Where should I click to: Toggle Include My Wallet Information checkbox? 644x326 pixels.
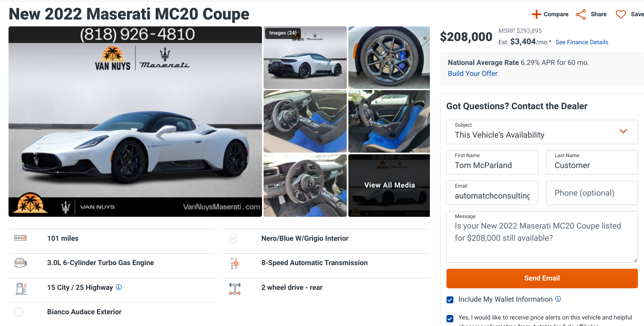pos(450,300)
